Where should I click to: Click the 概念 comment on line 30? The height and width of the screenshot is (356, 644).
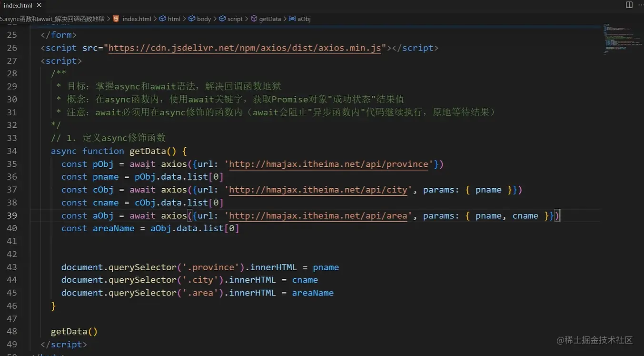pyautogui.click(x=230, y=99)
